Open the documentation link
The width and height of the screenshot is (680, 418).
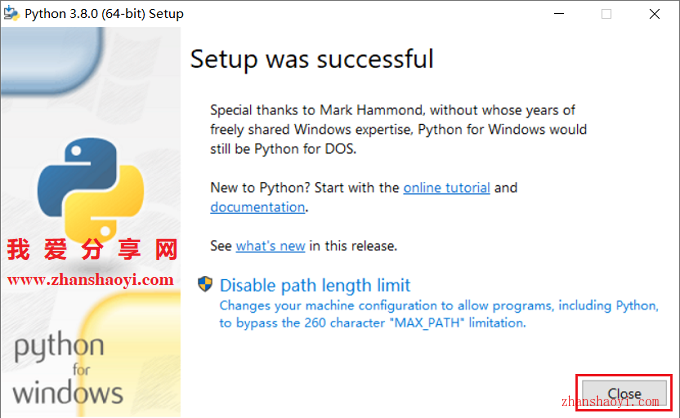click(x=258, y=207)
